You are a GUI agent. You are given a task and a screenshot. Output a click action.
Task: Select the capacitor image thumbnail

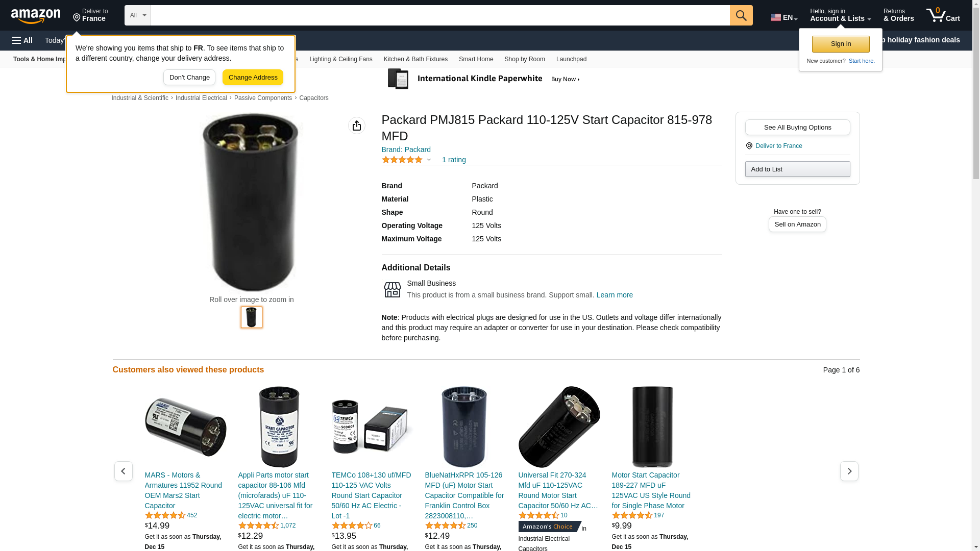click(x=252, y=317)
